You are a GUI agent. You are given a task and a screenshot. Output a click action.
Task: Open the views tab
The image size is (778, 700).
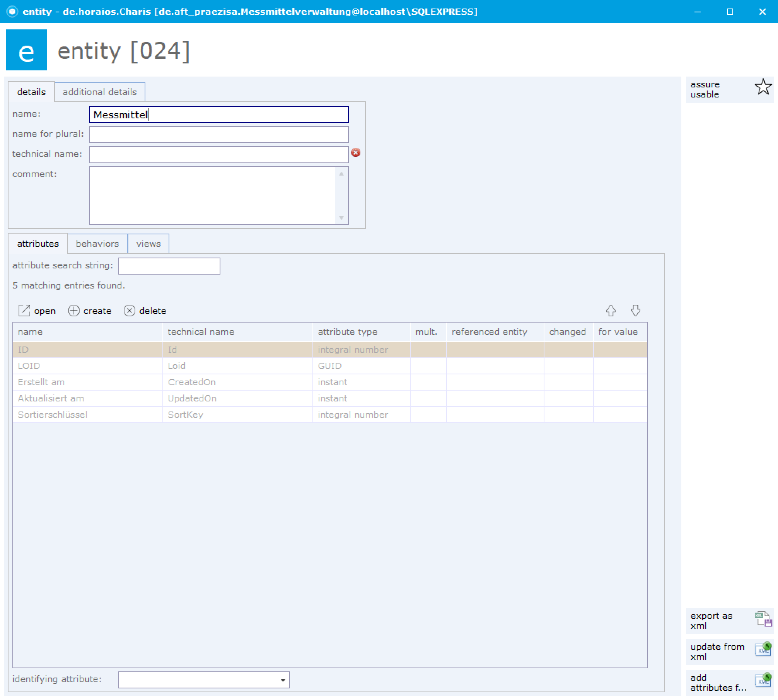[x=148, y=244]
